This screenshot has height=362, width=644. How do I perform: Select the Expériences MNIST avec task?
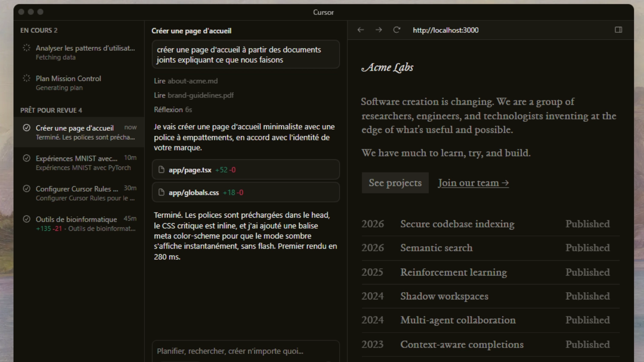79,163
